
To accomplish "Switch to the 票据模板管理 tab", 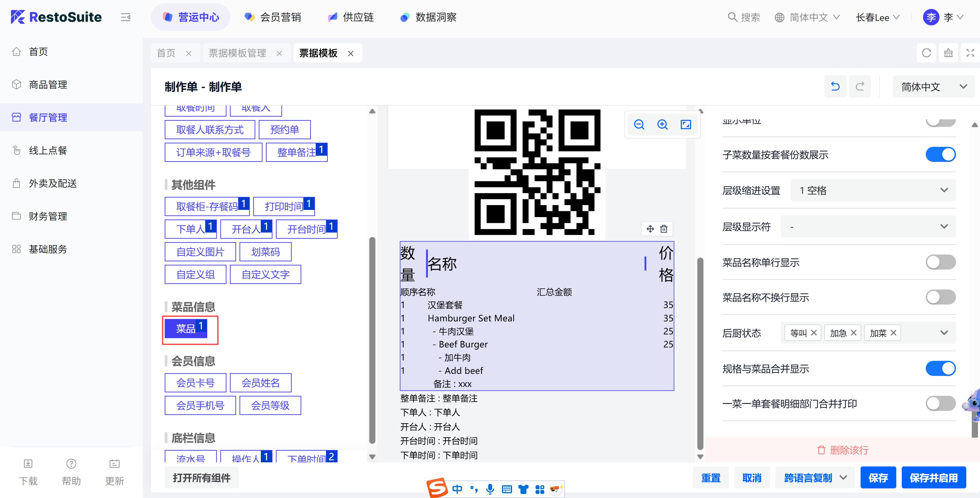I will coord(237,53).
